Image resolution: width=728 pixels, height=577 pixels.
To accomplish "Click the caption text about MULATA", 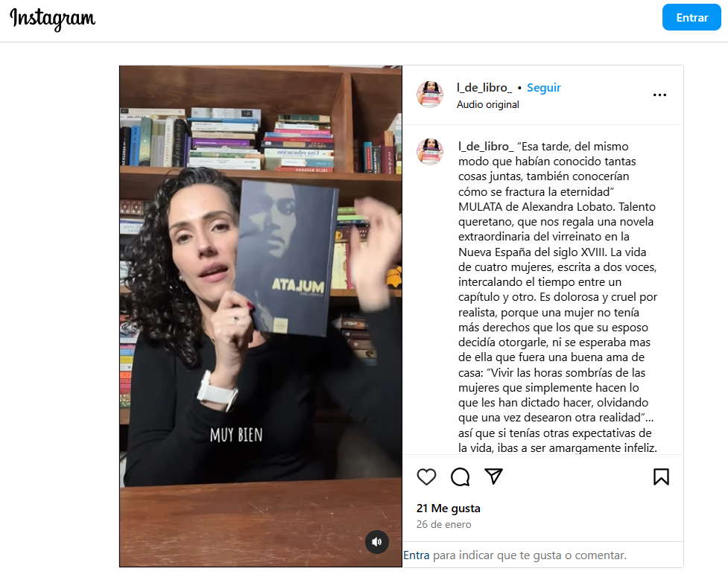I will point(557,297).
